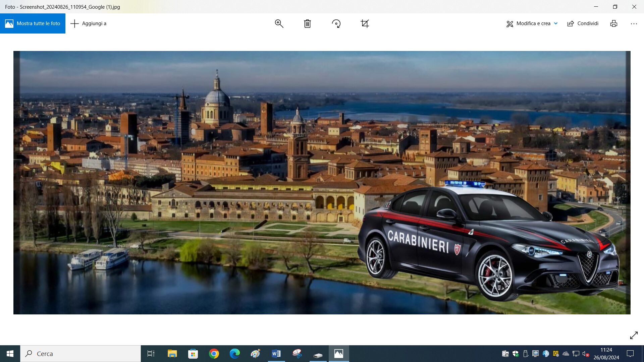Click the Condividi share button
This screenshot has height=362, width=644.
coord(583,23)
